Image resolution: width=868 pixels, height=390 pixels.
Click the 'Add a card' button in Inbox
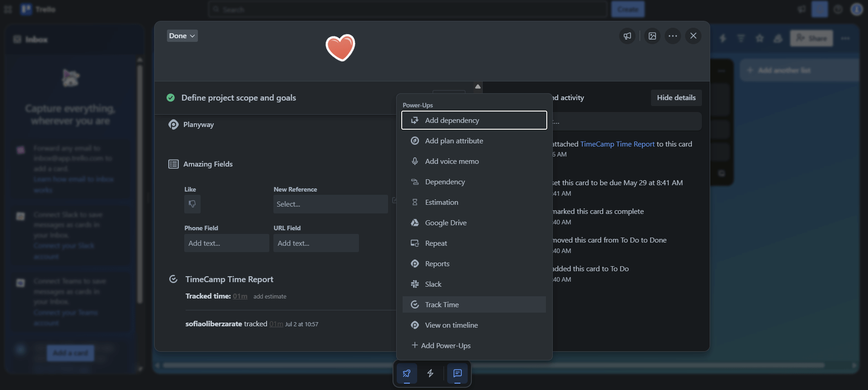click(71, 353)
